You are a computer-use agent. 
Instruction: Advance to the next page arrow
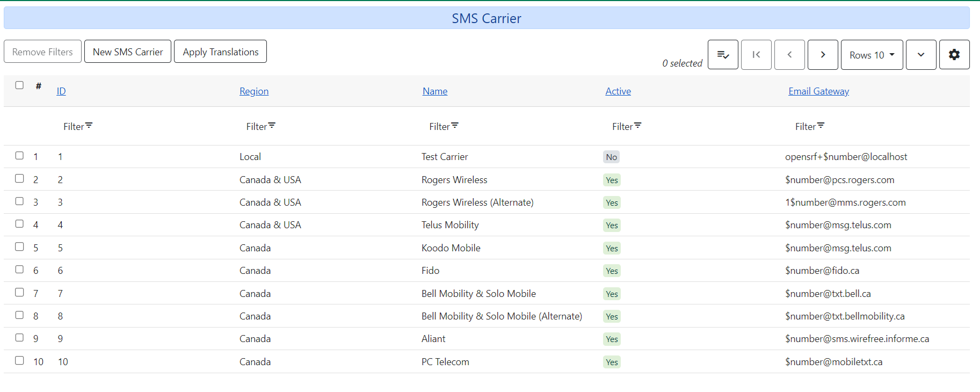tap(823, 55)
